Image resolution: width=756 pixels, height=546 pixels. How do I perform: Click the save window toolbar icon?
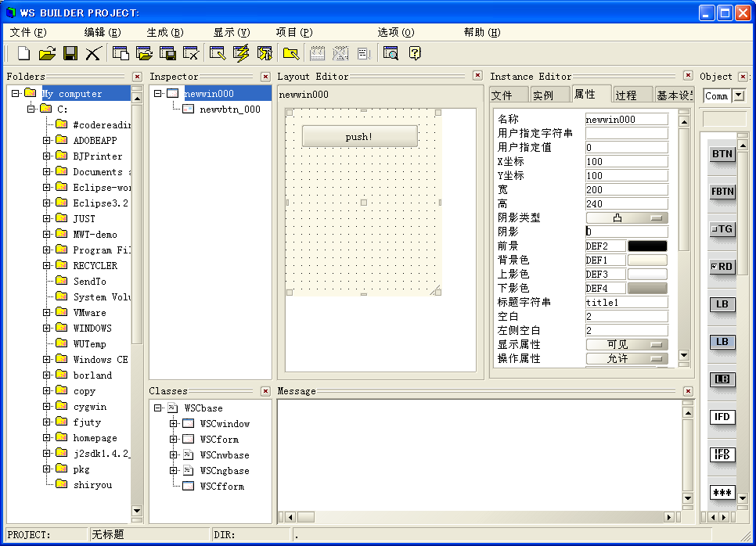tap(167, 53)
